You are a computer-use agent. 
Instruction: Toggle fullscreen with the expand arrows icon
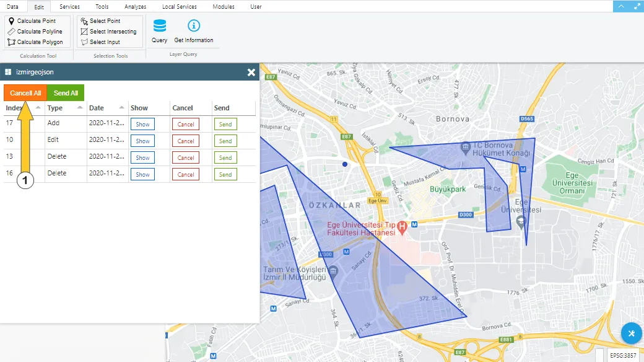[636, 6]
